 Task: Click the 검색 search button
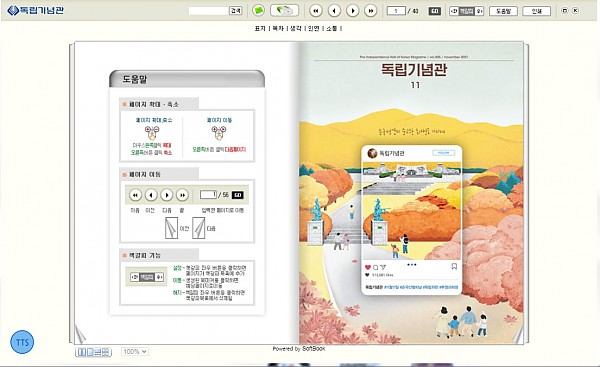(236, 11)
